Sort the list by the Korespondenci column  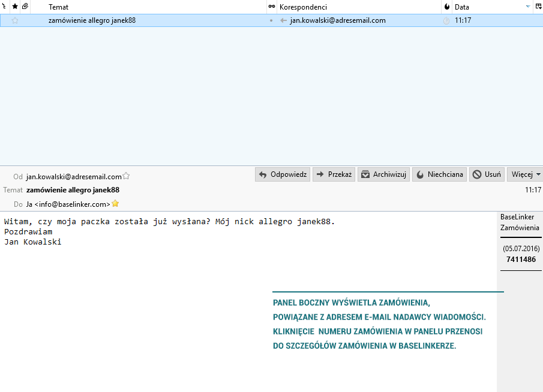303,7
